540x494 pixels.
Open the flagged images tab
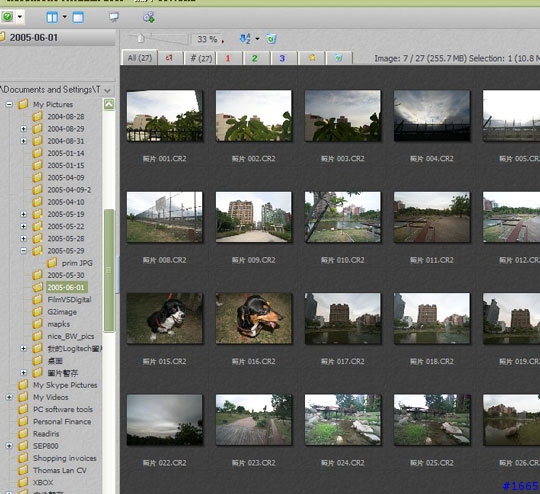(169, 58)
